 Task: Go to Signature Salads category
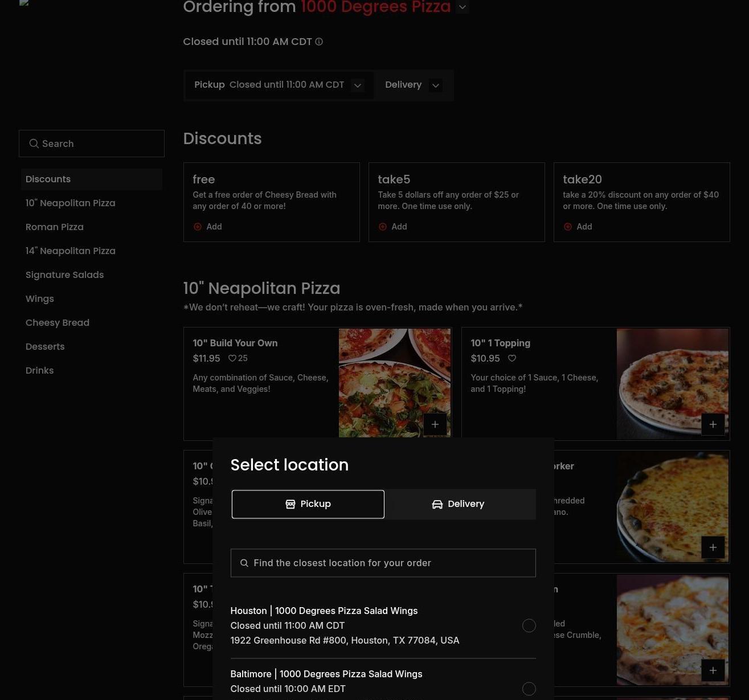(64, 275)
